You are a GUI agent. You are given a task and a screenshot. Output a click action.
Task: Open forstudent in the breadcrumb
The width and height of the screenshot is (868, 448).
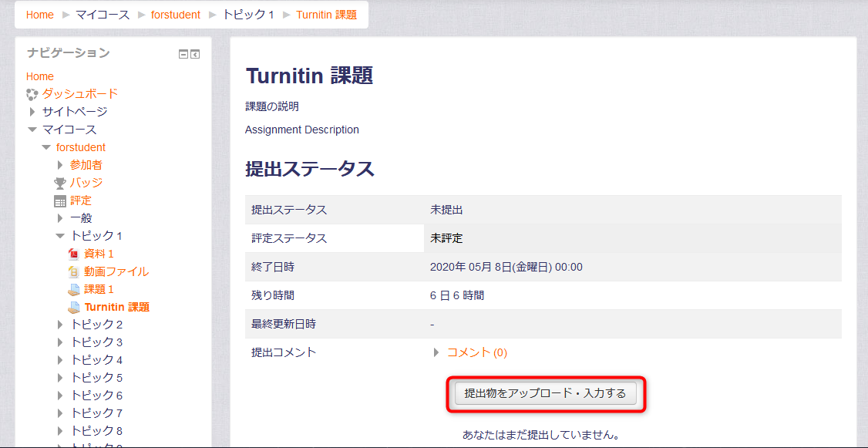pos(176,15)
